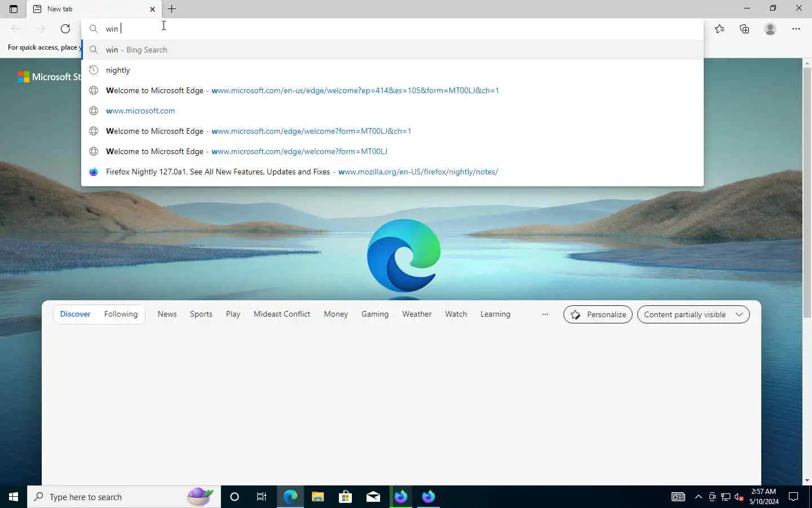The image size is (812, 508).
Task: Open Welcome suggestion ending in form=MT00LJ
Action: coord(392,151)
